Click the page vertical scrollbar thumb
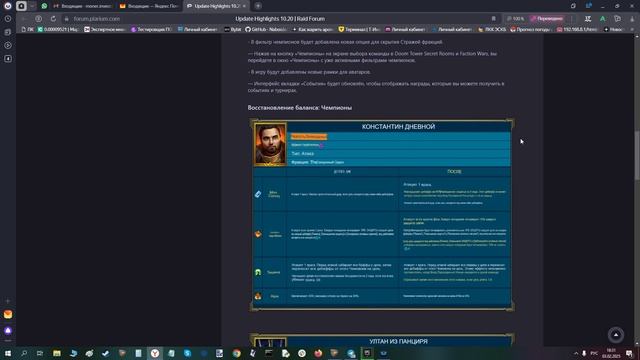 (637, 155)
